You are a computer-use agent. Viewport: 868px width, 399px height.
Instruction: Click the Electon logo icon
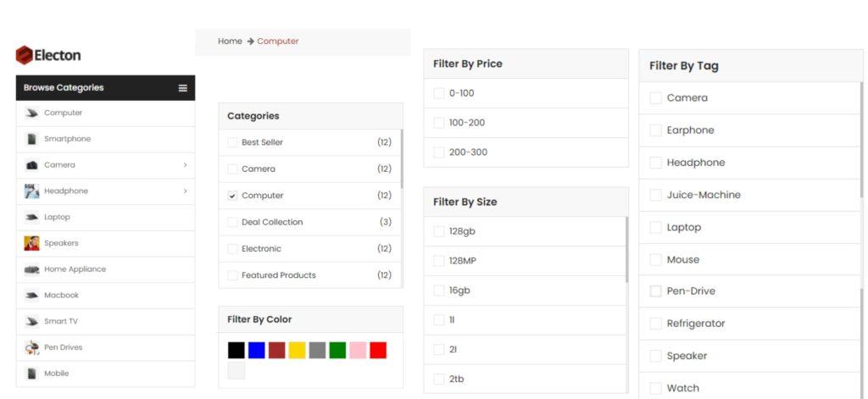coord(24,55)
